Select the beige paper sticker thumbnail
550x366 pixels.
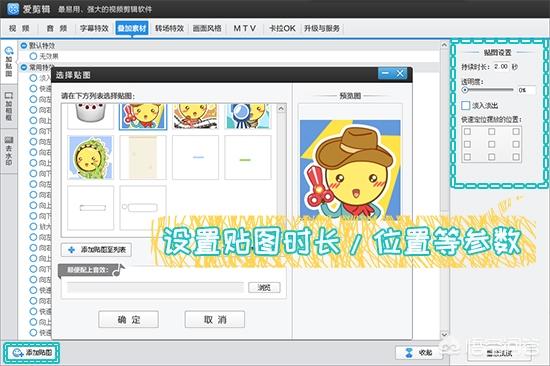point(143,158)
